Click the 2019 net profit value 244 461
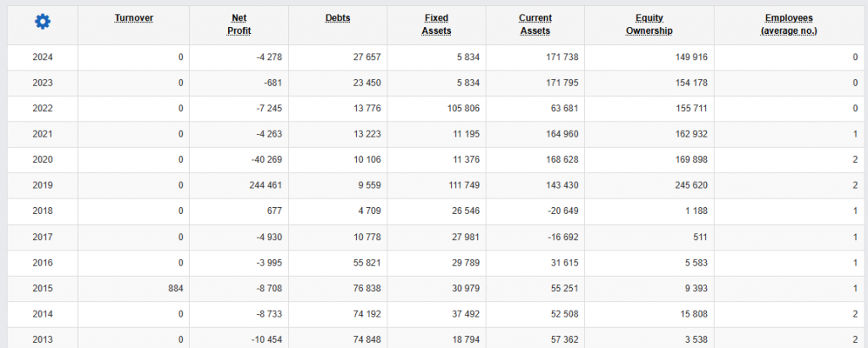Screen dimensions: 868x348 265,186
